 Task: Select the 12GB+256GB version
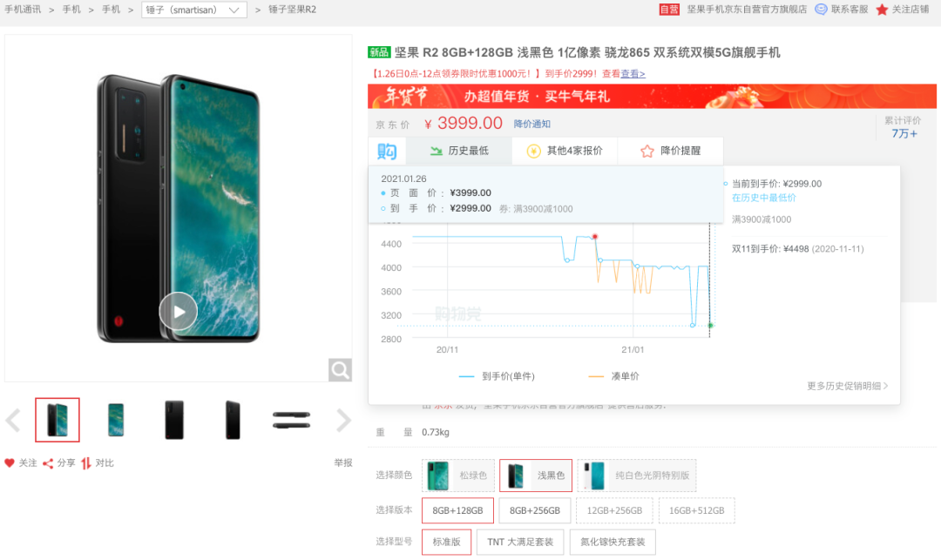[x=614, y=511]
